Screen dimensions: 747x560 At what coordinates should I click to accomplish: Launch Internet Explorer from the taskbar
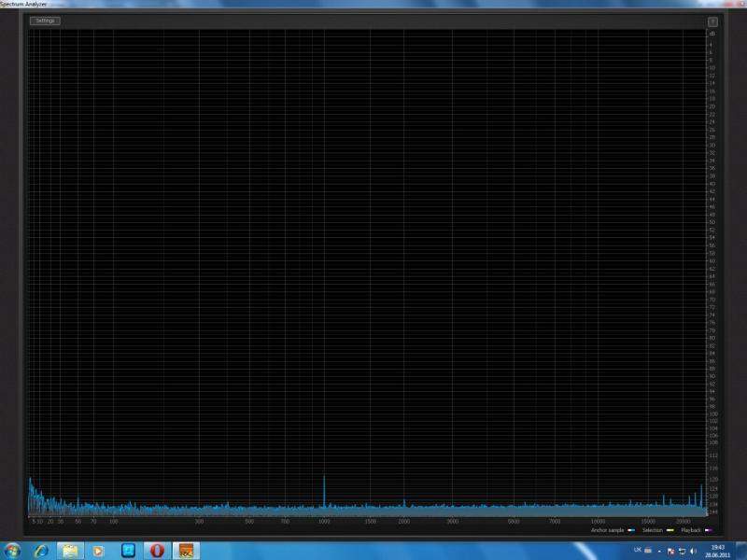click(41, 551)
